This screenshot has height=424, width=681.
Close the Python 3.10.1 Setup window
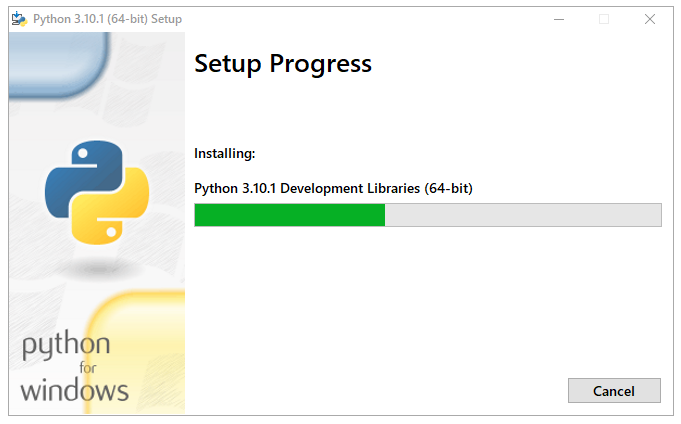(650, 19)
